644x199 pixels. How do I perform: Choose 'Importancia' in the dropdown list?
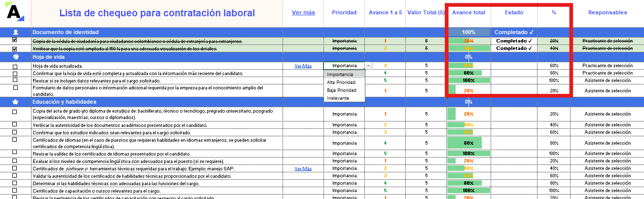[x=344, y=75]
